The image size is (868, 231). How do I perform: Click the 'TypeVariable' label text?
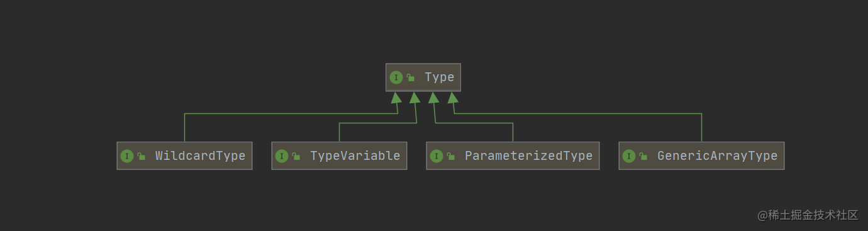(x=355, y=156)
